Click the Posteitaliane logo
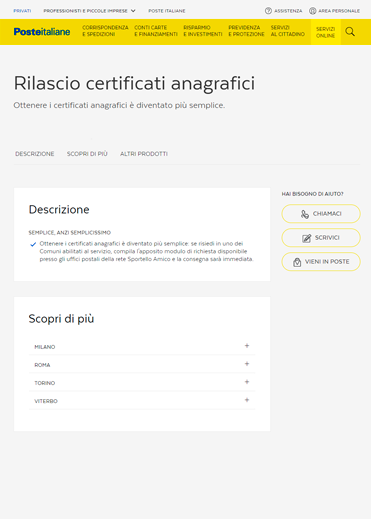This screenshot has width=371, height=519. (x=42, y=32)
